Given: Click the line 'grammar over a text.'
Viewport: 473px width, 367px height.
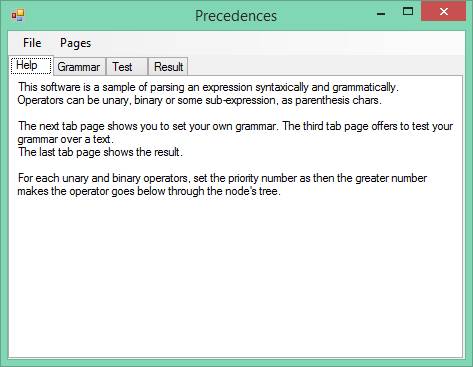Looking at the screenshot, I should (66, 139).
